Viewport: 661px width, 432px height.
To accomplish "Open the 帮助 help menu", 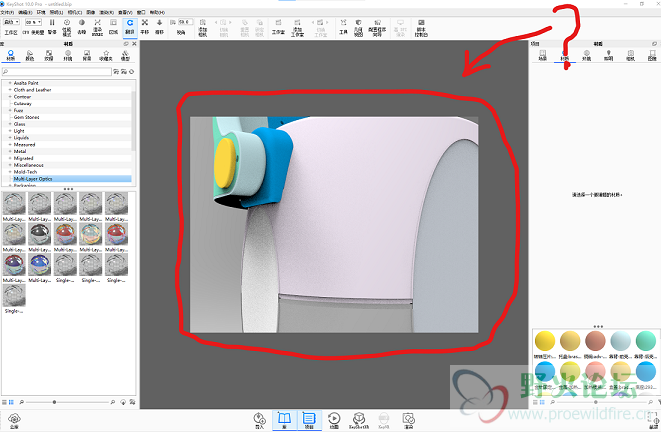I will pos(157,13).
